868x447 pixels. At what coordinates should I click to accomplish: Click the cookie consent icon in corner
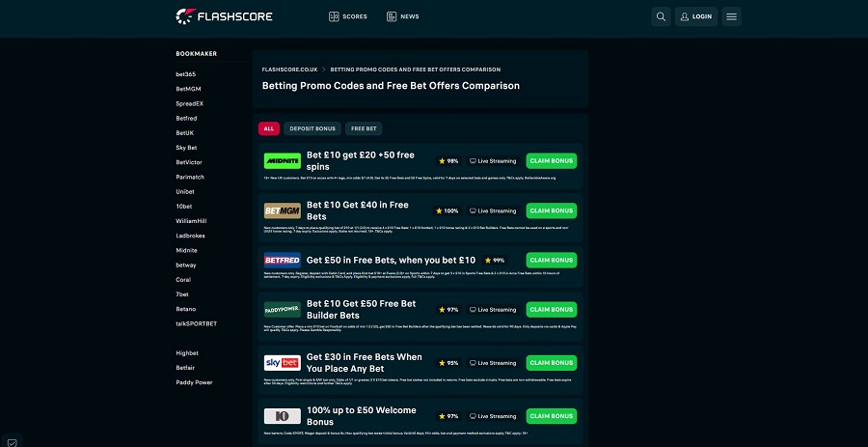13,442
